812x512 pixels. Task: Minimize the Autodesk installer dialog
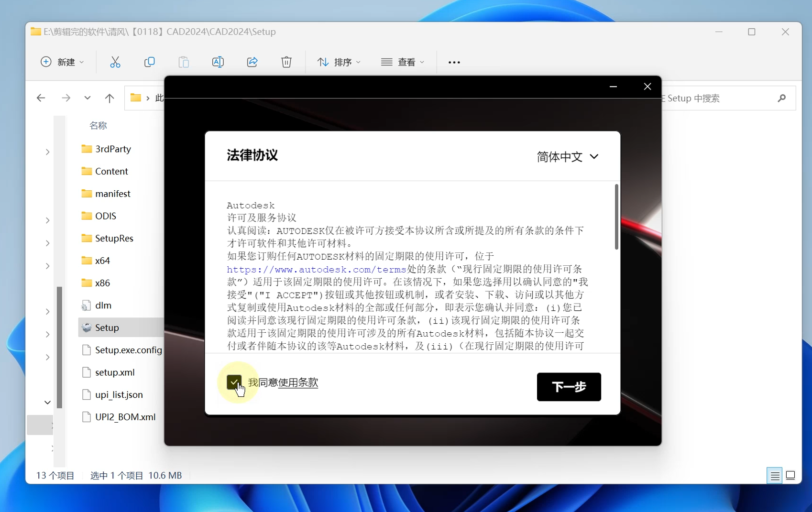614,87
